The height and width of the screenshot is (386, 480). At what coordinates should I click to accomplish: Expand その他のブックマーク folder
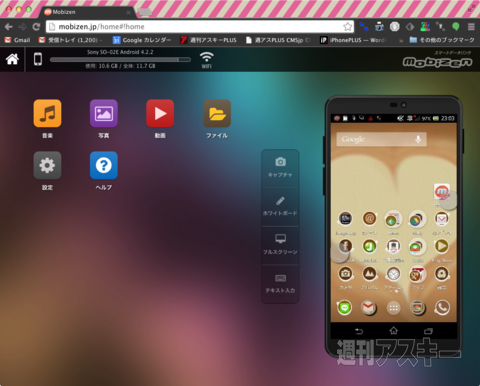442,40
